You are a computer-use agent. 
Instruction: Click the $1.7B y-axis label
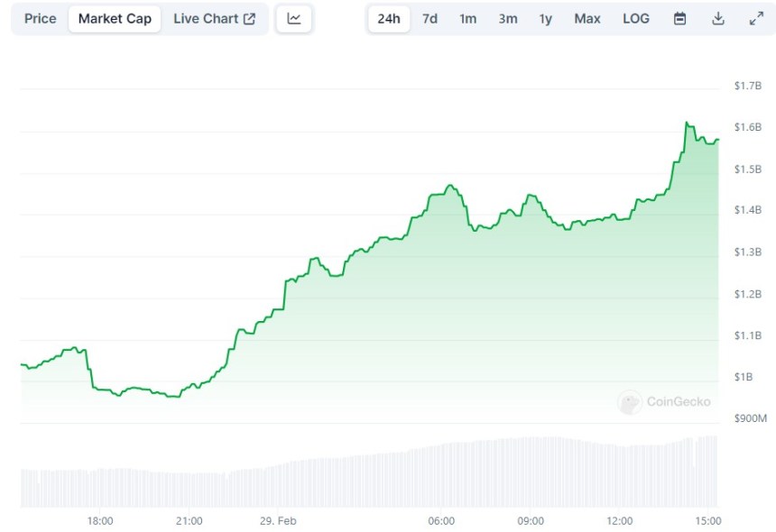pyautogui.click(x=748, y=87)
